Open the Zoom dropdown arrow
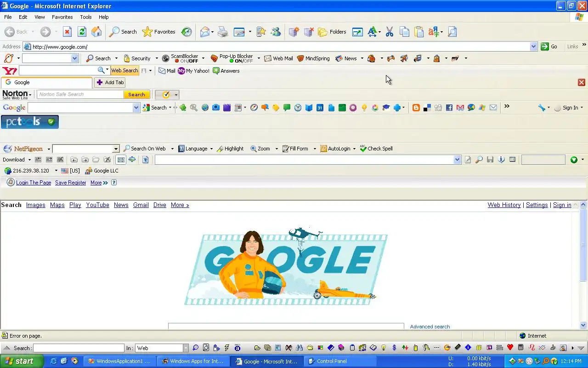This screenshot has width=588, height=368. pyautogui.click(x=277, y=149)
